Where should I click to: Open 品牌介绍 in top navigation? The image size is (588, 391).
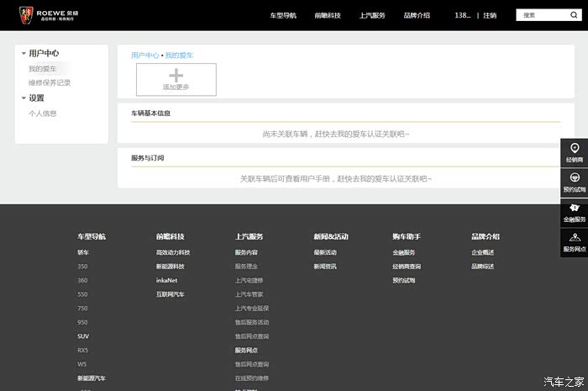tap(417, 15)
